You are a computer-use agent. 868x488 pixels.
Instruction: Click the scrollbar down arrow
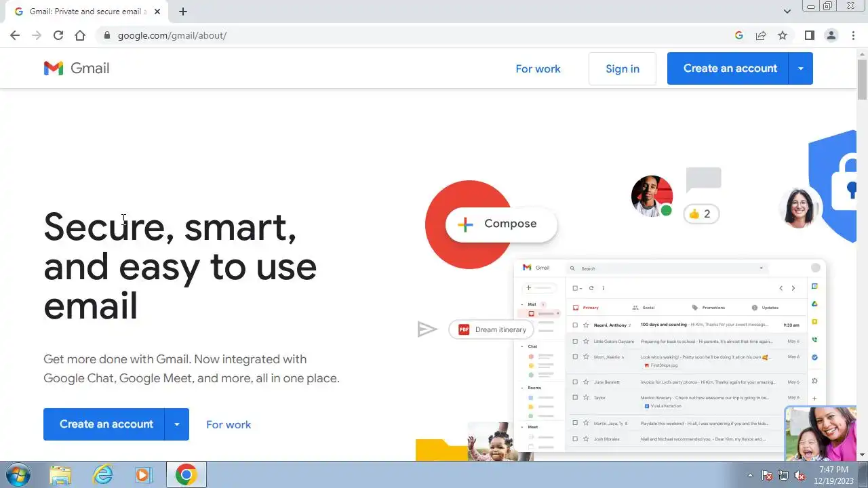click(x=862, y=455)
